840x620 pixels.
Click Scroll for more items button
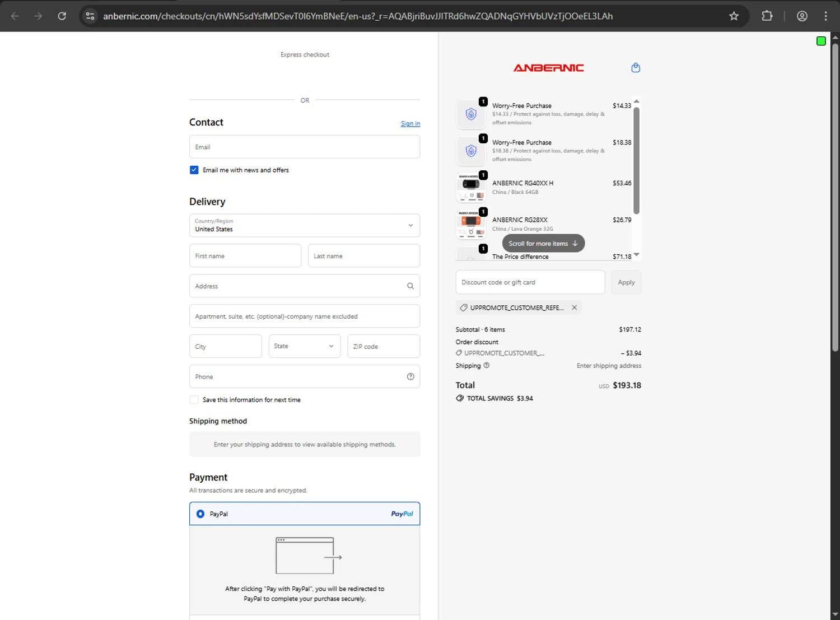tap(543, 244)
